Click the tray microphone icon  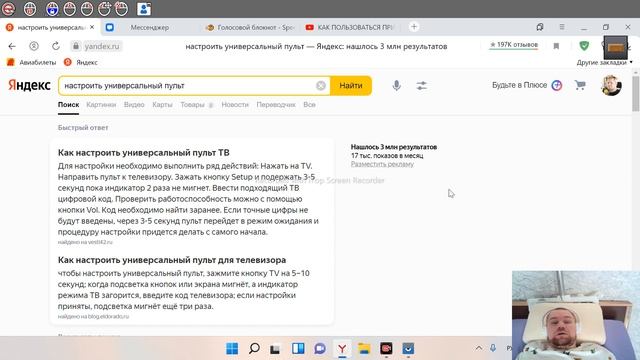coord(493,348)
